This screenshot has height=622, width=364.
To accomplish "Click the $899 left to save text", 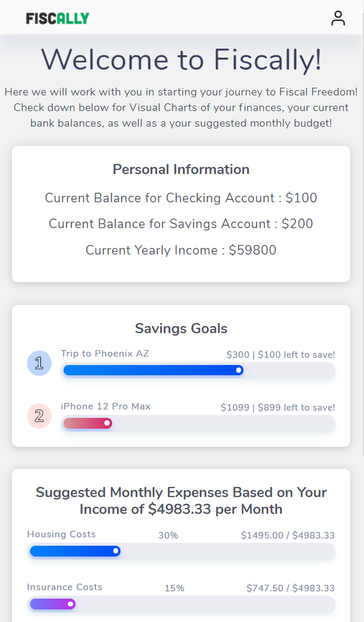I will (296, 408).
